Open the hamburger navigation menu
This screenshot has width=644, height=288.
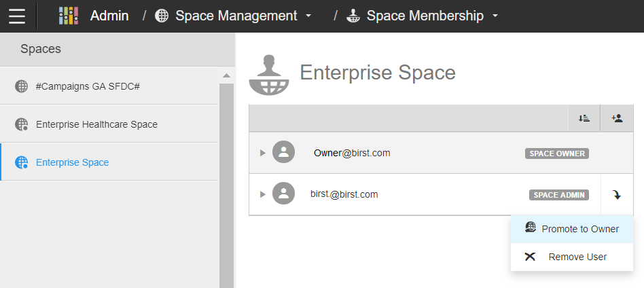tap(17, 16)
